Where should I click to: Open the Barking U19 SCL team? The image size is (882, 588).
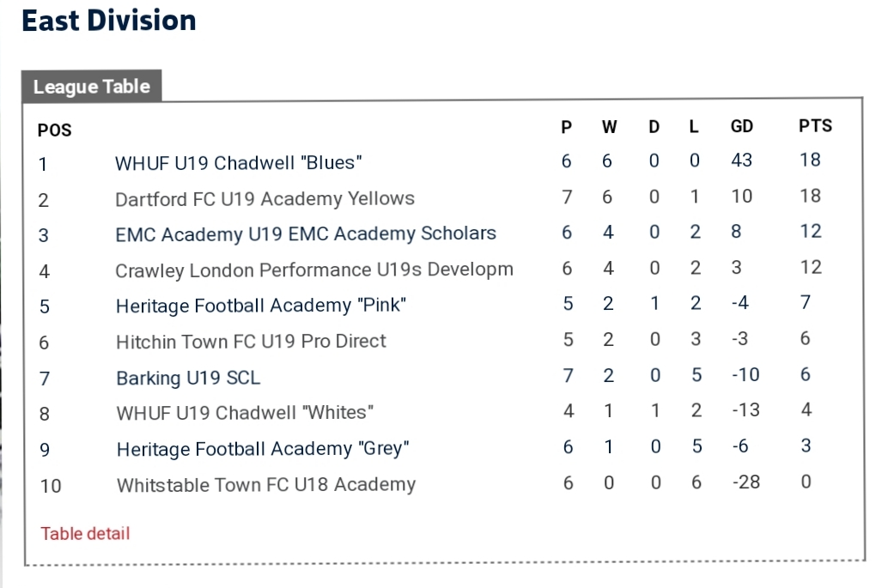pyautogui.click(x=188, y=378)
